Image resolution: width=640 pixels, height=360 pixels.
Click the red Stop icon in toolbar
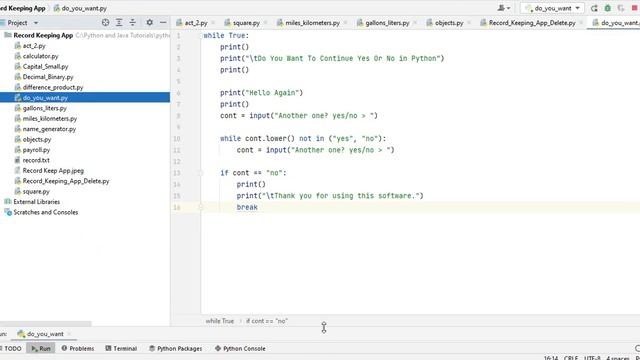pyautogui.click(x=635, y=8)
